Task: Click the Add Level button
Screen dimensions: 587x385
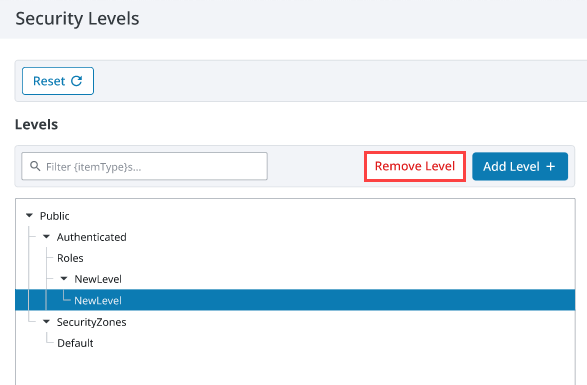Action: (x=520, y=166)
